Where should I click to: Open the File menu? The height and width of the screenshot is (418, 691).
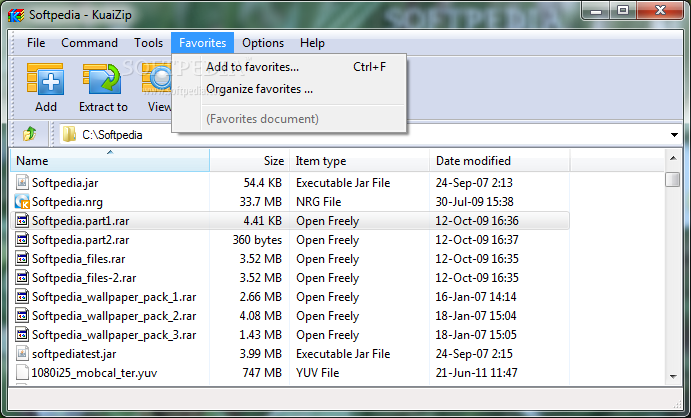pyautogui.click(x=36, y=43)
